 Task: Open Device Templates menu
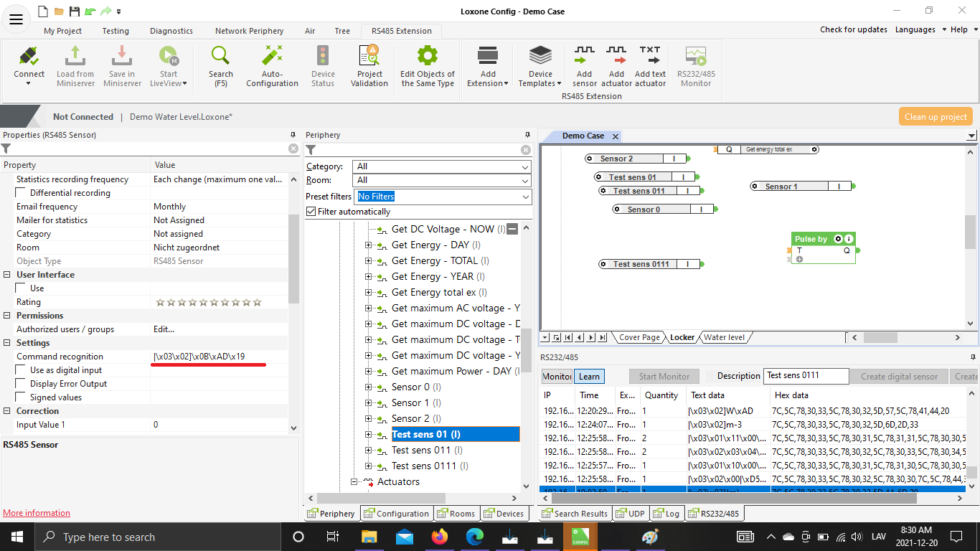[x=540, y=57]
